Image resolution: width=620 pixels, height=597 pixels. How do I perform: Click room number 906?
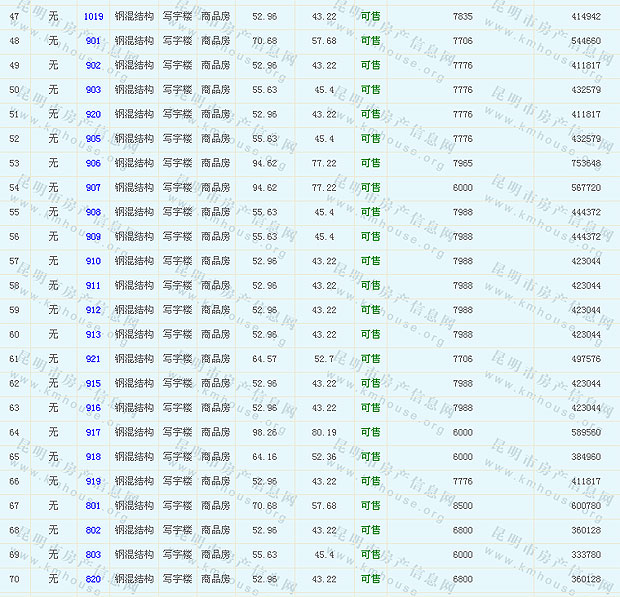93,164
